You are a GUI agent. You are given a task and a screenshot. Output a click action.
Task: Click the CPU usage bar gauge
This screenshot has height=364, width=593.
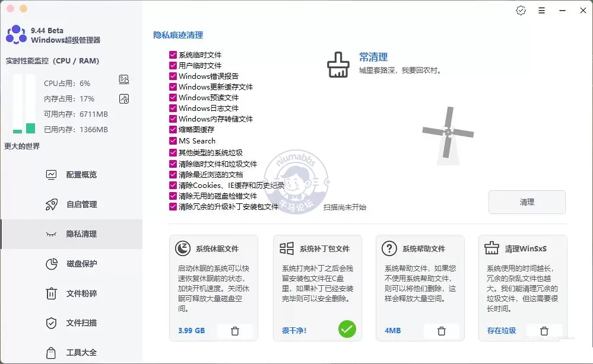[x=17, y=104]
